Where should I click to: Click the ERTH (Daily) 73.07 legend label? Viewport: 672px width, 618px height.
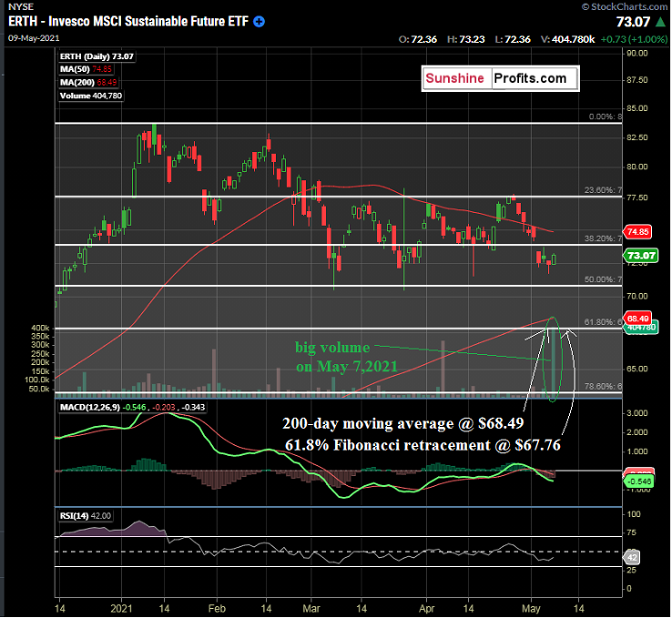(x=97, y=56)
